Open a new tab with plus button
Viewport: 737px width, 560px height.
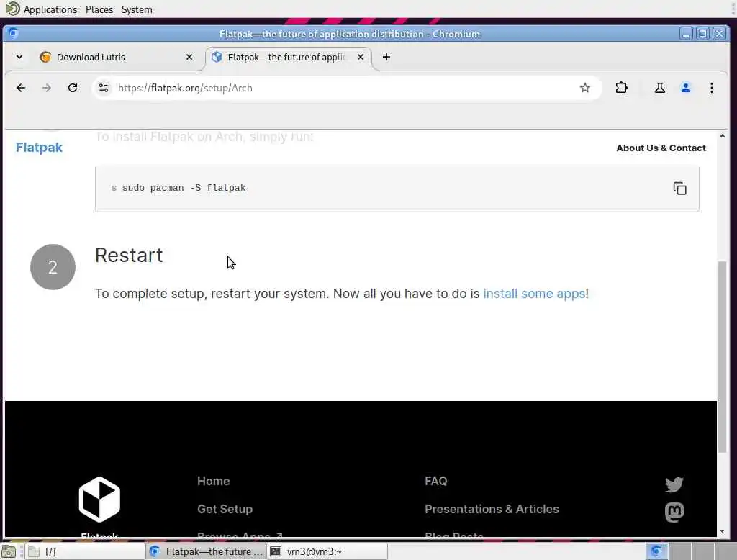pos(386,57)
